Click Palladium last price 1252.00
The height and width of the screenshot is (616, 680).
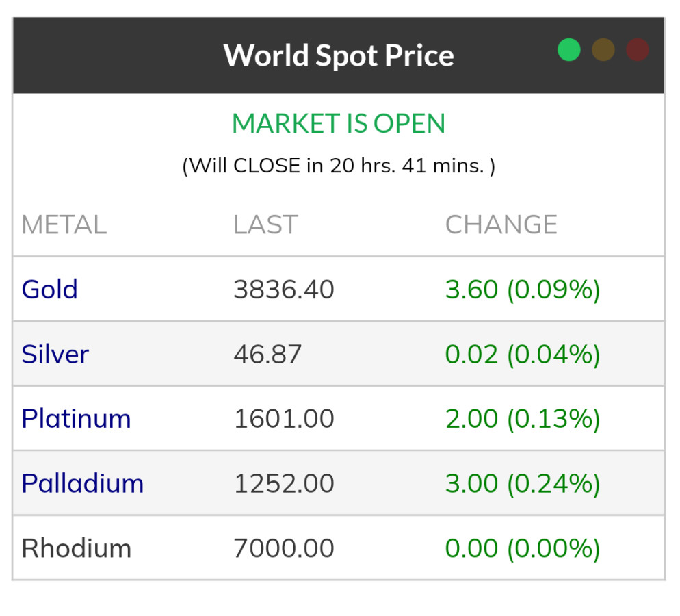coord(283,484)
